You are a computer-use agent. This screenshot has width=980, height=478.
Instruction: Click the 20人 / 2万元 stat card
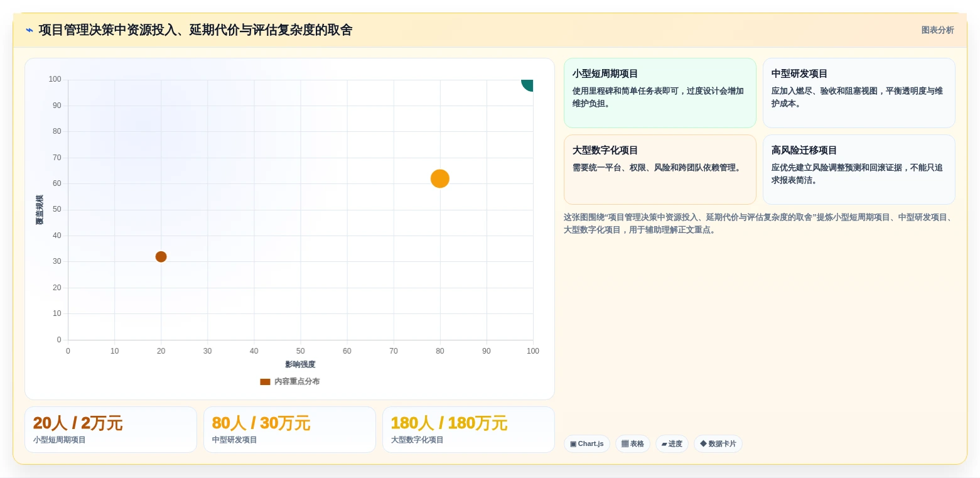[x=110, y=430]
